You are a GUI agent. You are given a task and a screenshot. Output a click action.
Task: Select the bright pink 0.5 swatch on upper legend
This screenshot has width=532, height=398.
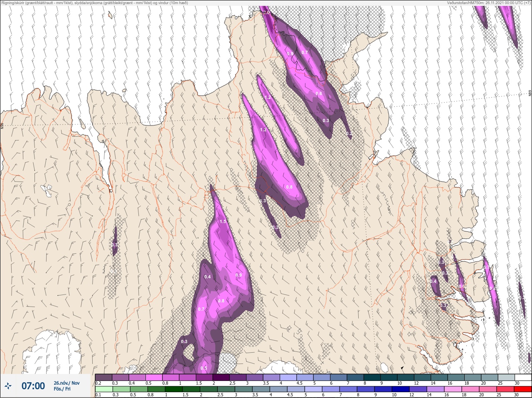click(x=154, y=377)
